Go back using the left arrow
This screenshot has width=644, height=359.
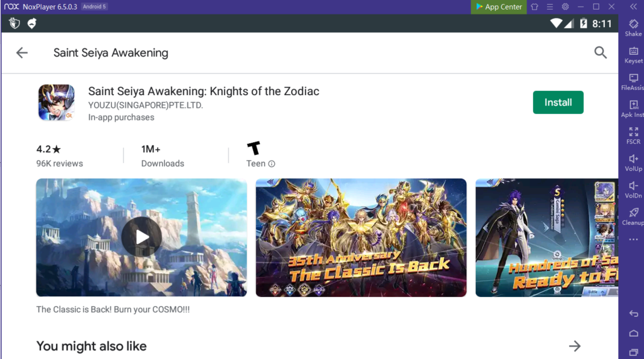point(22,52)
